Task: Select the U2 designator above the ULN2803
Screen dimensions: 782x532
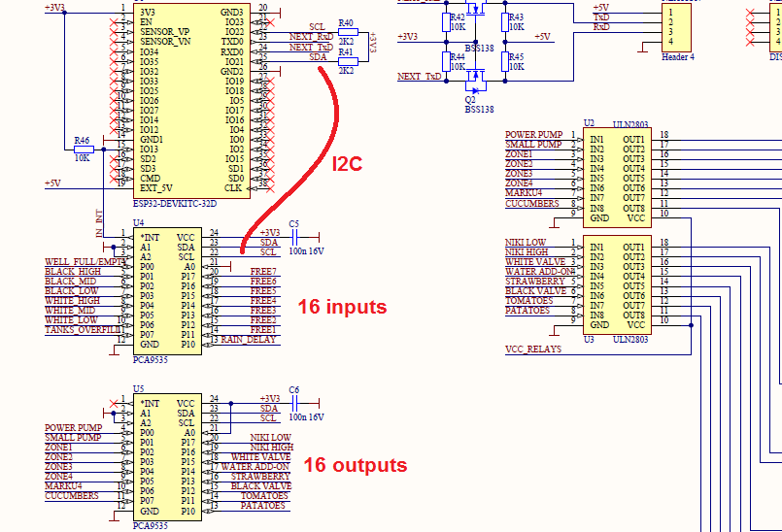Action: 589,123
